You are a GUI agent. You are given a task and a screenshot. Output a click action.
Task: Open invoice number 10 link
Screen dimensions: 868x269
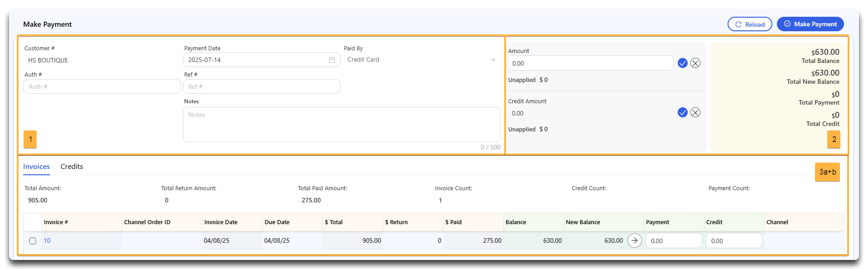pyautogui.click(x=47, y=240)
